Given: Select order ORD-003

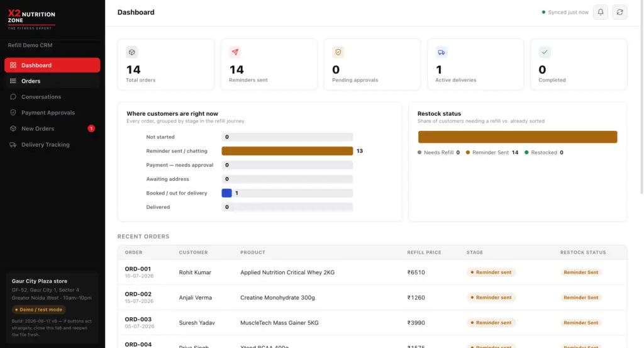Looking at the screenshot, I should pos(138,319).
